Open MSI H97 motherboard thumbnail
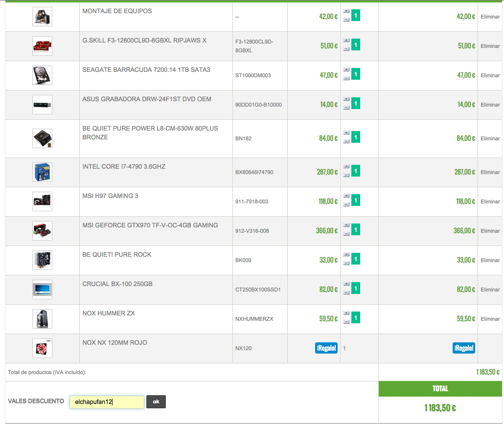The height and width of the screenshot is (424, 504). point(42,201)
